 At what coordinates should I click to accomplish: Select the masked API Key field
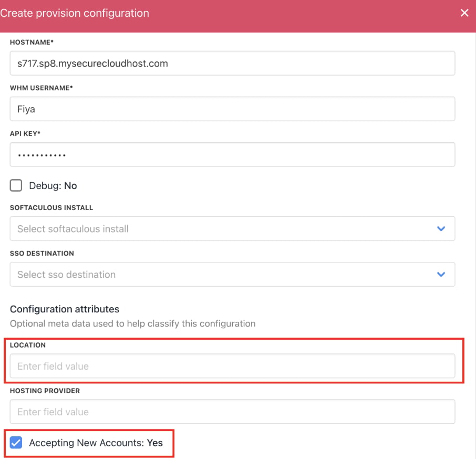click(232, 154)
